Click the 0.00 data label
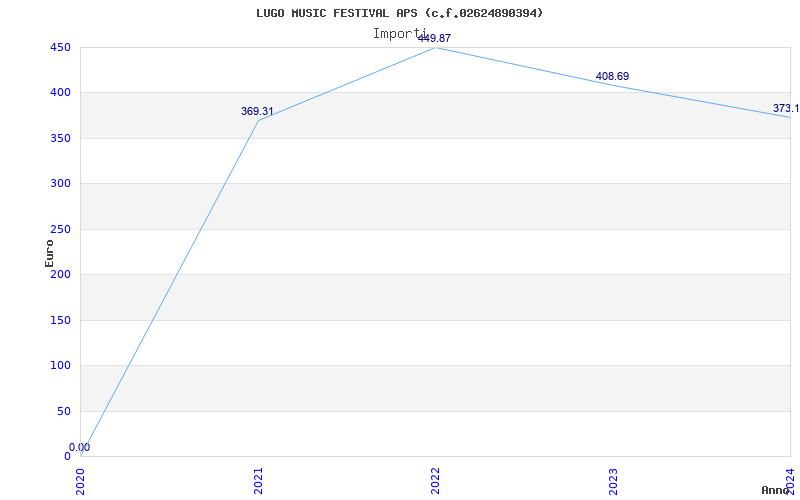The width and height of the screenshot is (800, 500). pyautogui.click(x=80, y=447)
